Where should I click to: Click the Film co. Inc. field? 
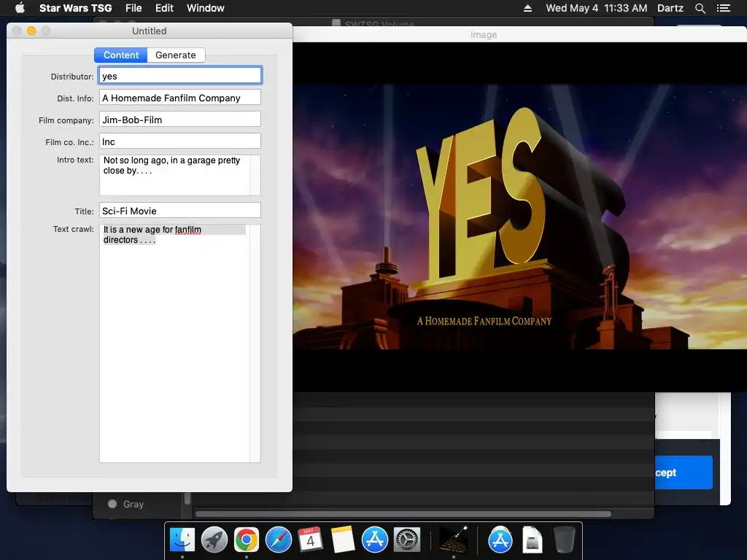180,141
